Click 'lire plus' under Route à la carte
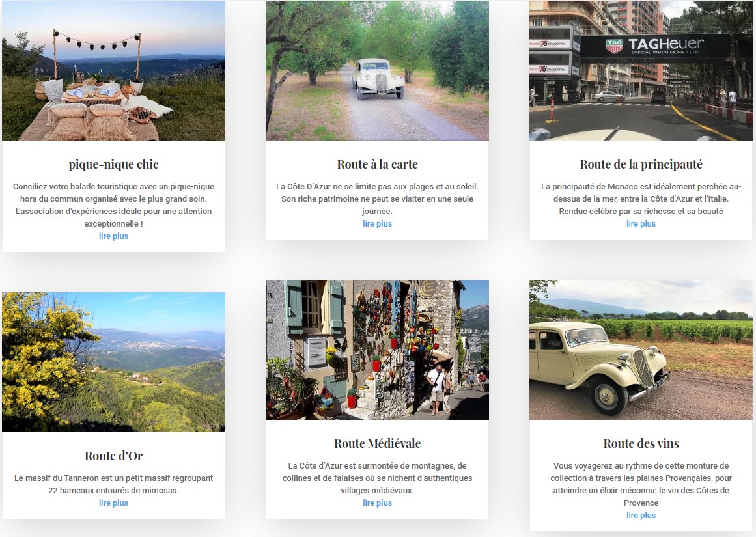 [x=378, y=223]
